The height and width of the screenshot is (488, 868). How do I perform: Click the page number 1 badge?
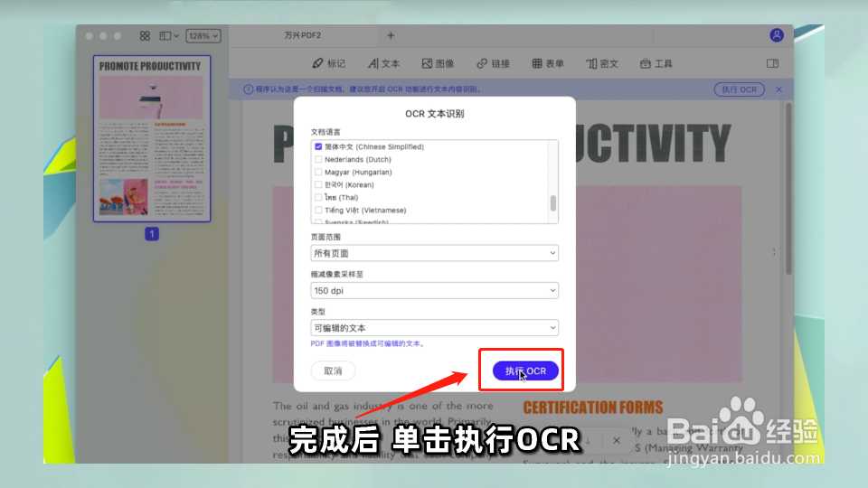(x=152, y=234)
